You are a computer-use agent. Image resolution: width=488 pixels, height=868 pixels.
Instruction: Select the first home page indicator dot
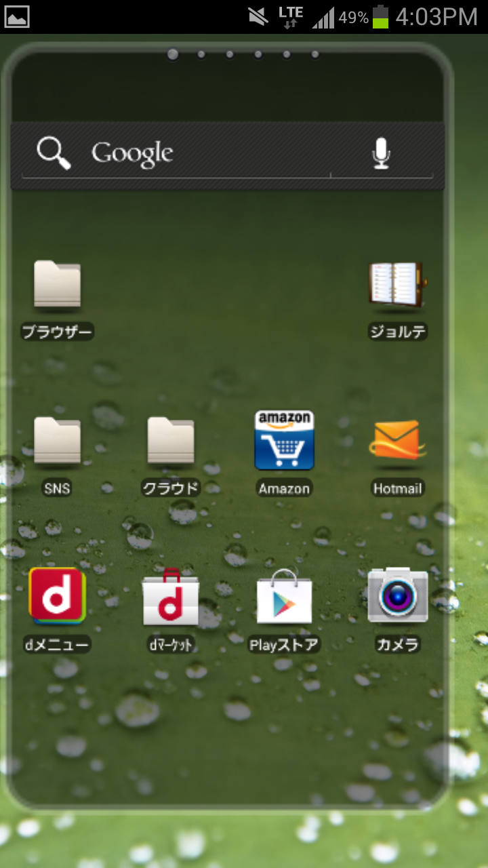pos(173,54)
